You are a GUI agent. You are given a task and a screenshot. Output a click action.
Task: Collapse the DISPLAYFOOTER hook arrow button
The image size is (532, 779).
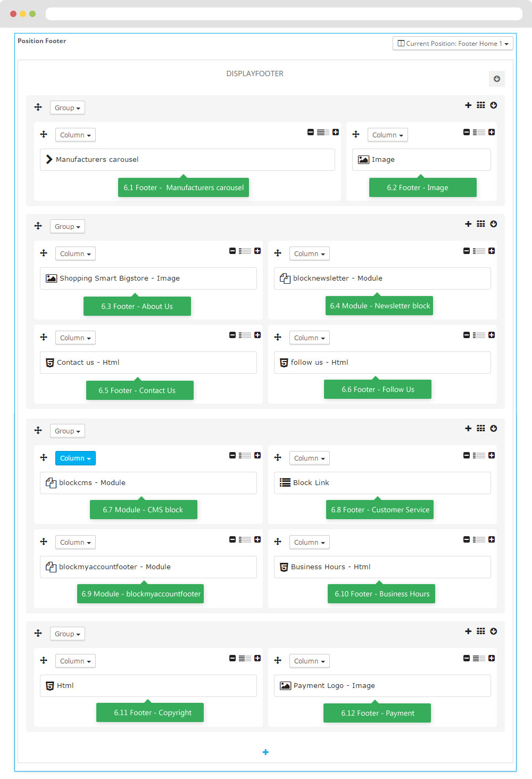[x=497, y=79]
